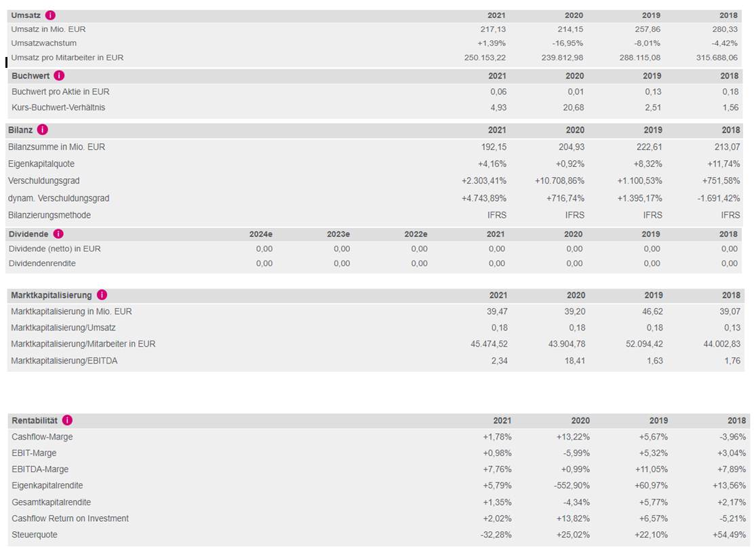Screen dimensions: 756x557
Task: Click the 2022e column header in Dividende
Action: pyautogui.click(x=416, y=234)
